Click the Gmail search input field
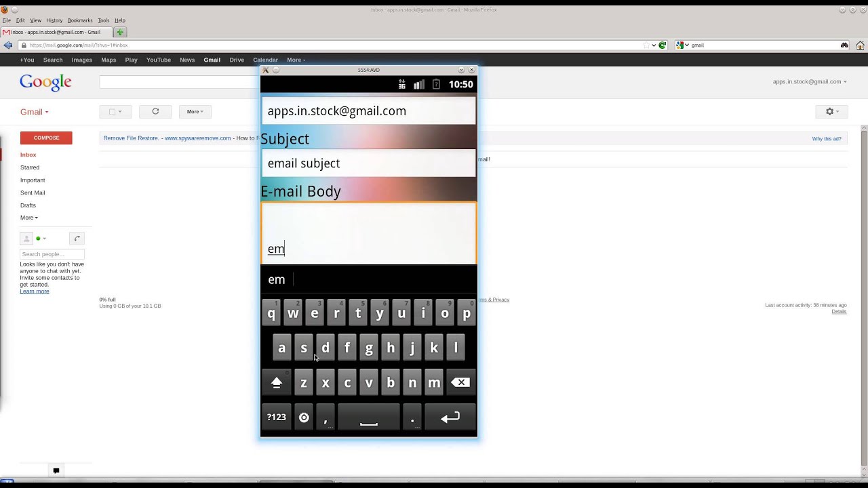 coord(180,82)
